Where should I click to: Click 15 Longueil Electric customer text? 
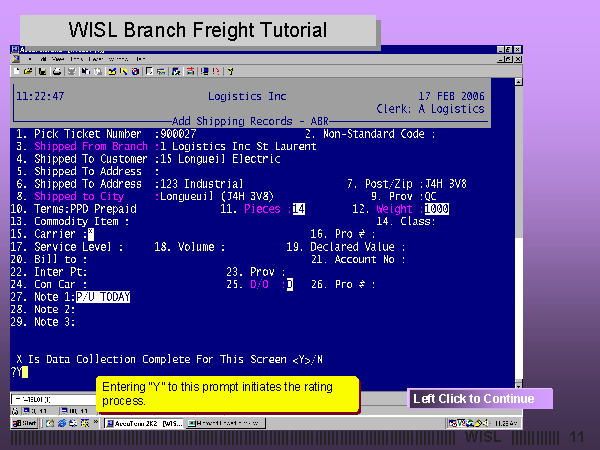pyautogui.click(x=220, y=159)
